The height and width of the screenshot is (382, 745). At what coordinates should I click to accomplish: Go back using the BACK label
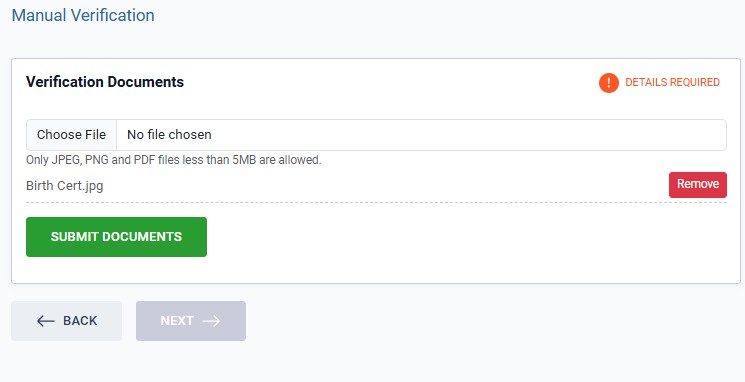(80, 321)
